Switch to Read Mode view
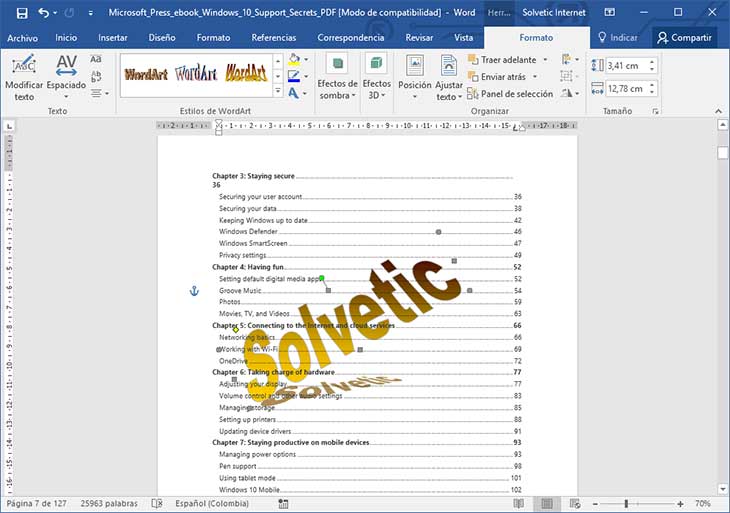730x513 pixels. [x=518, y=504]
